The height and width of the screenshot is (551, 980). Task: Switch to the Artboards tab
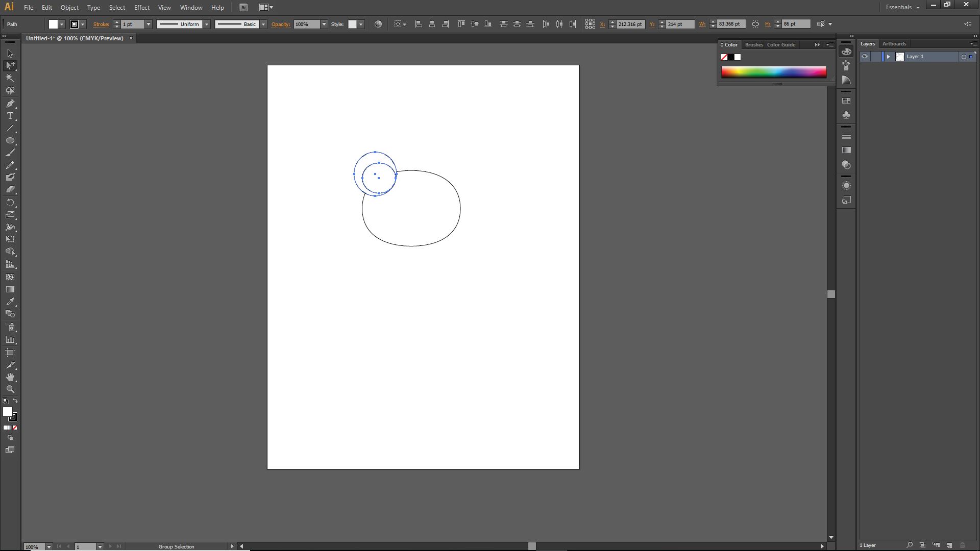coord(894,44)
